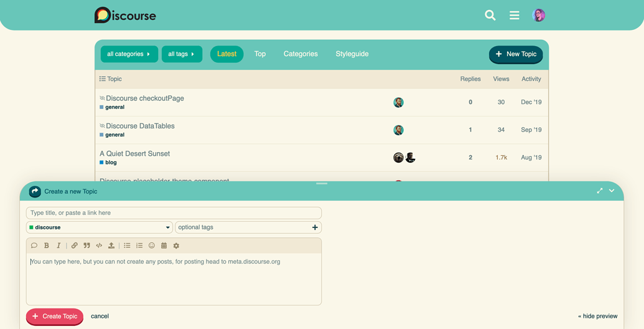
Task: Insert a blockquote from the editor toolbar
Action: point(86,246)
